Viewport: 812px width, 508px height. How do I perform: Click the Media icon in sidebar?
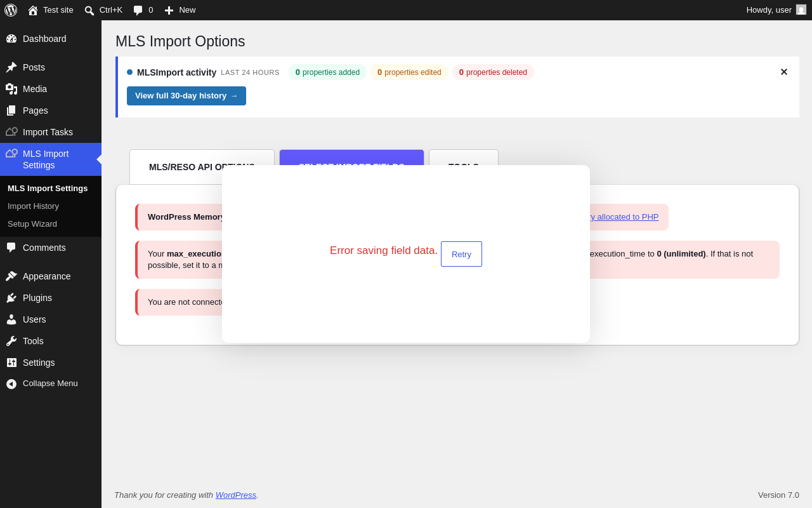pos(11,89)
